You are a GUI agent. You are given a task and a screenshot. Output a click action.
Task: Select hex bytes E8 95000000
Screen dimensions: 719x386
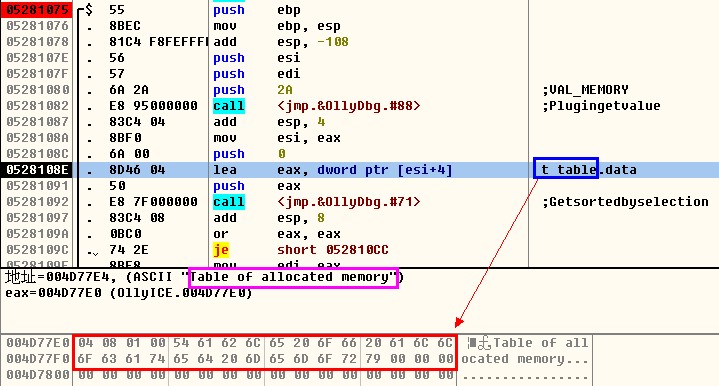(x=153, y=106)
